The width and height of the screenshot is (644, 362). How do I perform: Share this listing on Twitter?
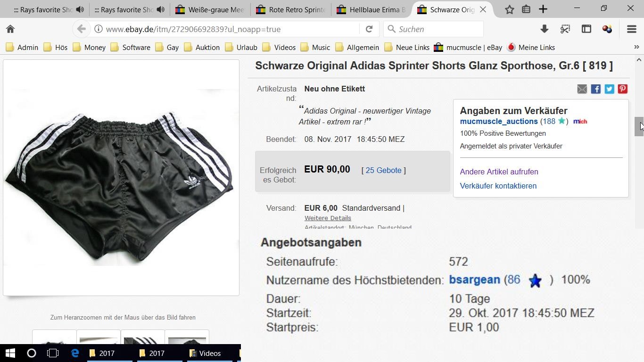click(609, 89)
